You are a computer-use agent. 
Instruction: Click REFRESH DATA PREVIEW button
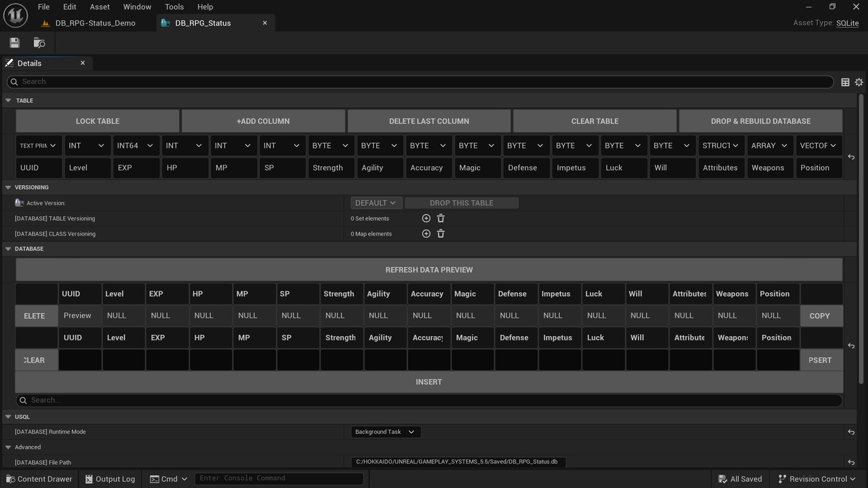coord(429,270)
